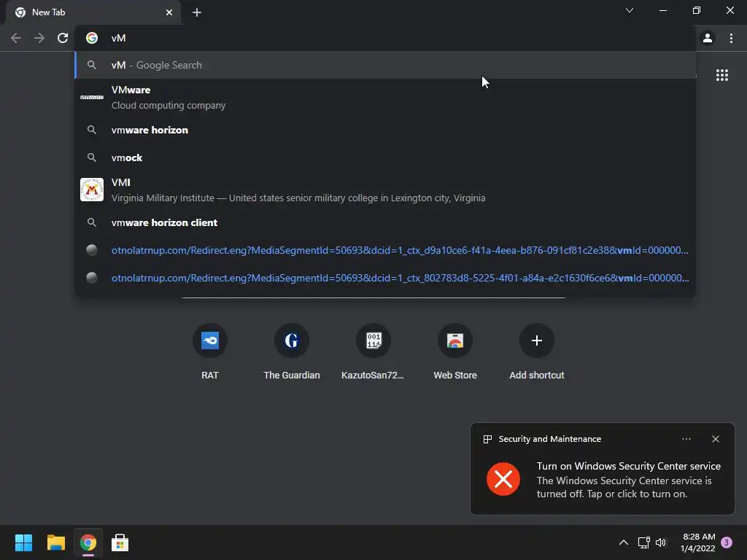The height and width of the screenshot is (560, 747).
Task: Dismiss the Security and Maintenance notification
Action: (x=716, y=439)
